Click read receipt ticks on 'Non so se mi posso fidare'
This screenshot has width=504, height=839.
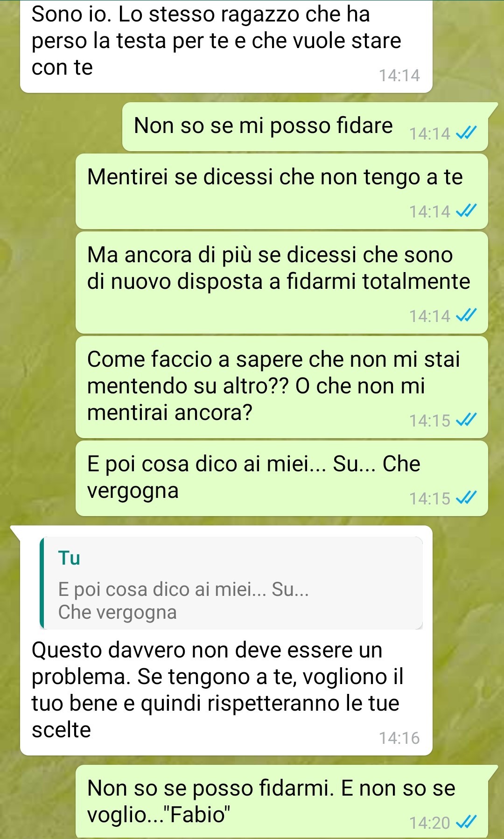tap(466, 134)
